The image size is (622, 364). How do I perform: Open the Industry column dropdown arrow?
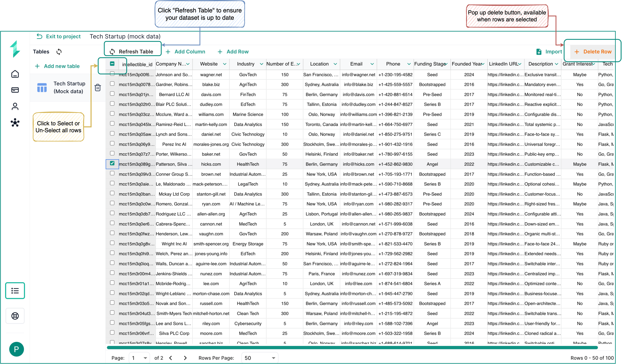261,64
